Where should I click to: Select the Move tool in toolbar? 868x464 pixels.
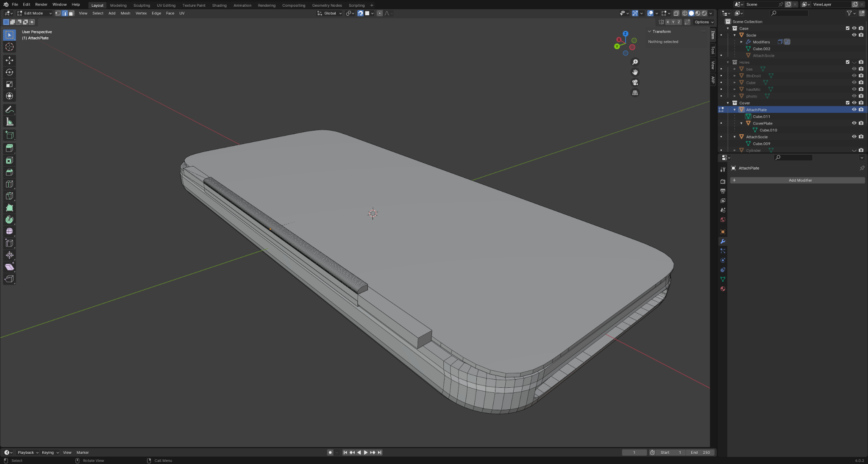(9, 60)
